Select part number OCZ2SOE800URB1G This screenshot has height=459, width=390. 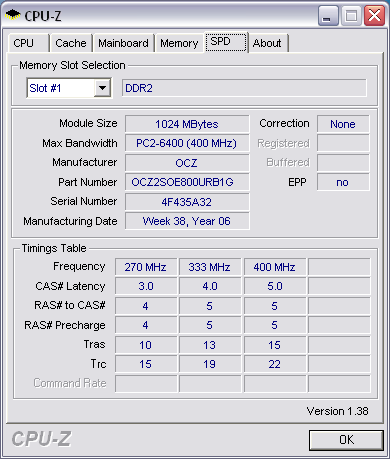pyautogui.click(x=187, y=182)
